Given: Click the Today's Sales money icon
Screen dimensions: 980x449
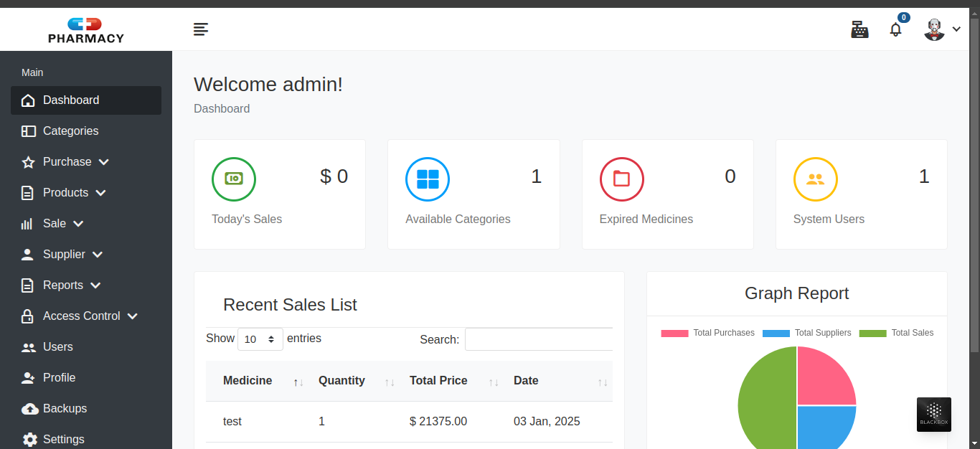Looking at the screenshot, I should [234, 179].
